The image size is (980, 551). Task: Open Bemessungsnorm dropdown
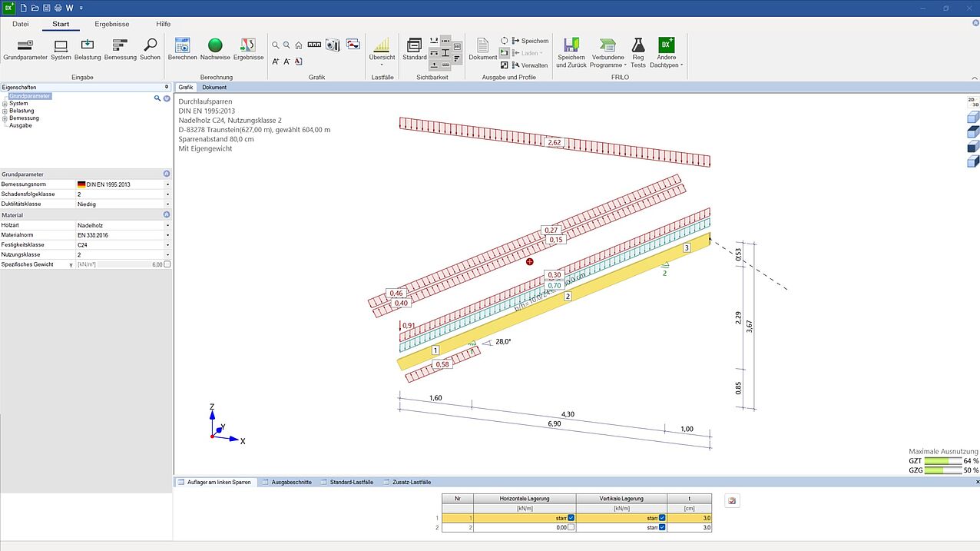pos(167,184)
